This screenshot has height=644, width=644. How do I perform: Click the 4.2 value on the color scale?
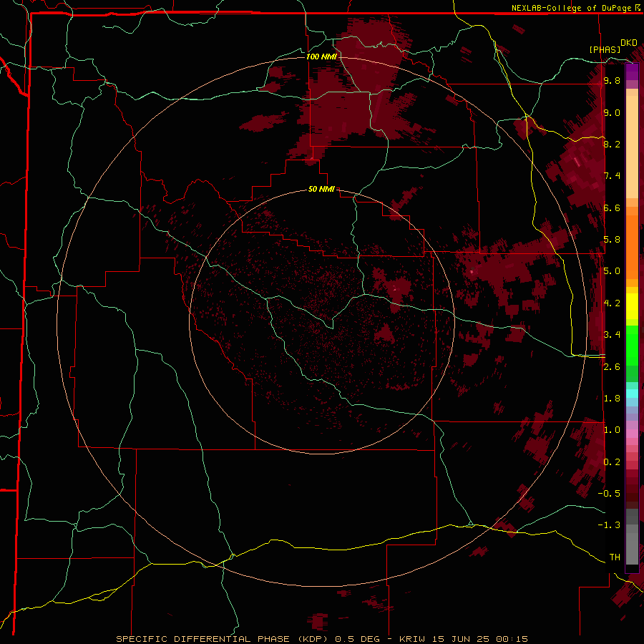(x=612, y=303)
